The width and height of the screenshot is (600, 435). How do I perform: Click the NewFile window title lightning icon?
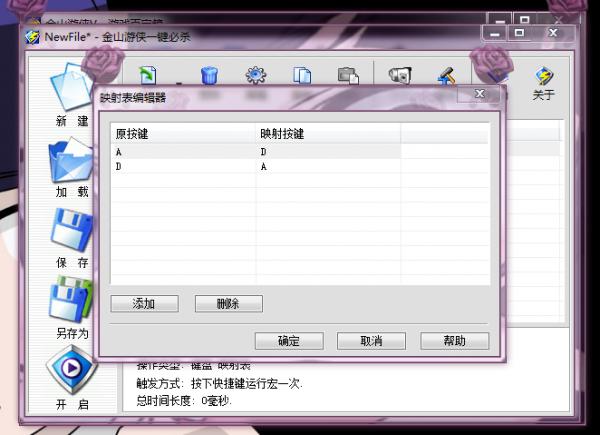33,37
